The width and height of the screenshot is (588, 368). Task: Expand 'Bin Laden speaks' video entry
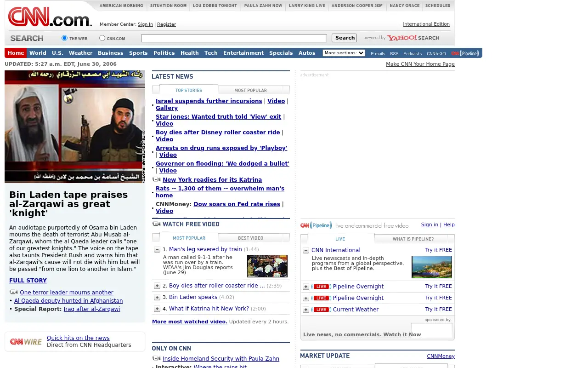point(157,297)
